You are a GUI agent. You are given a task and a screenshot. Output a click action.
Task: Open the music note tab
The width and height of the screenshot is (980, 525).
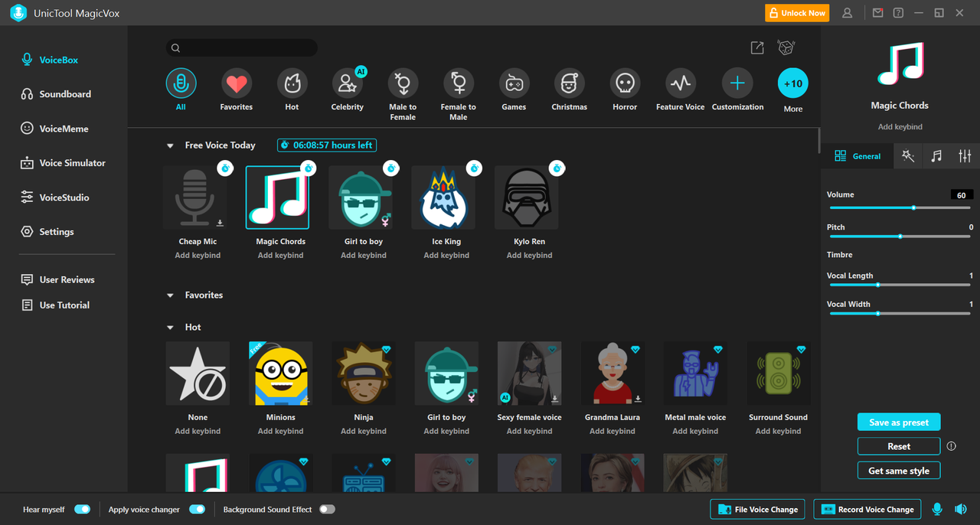[x=936, y=156]
